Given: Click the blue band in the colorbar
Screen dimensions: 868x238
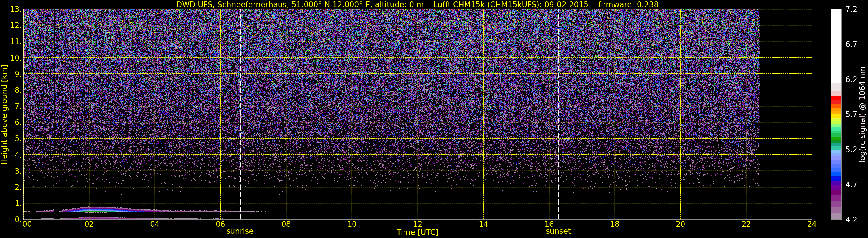Looking at the screenshot, I should click(x=836, y=175).
